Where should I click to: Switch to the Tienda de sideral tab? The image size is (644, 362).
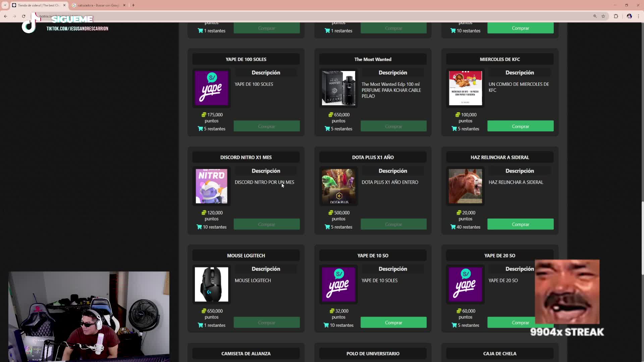click(38, 5)
